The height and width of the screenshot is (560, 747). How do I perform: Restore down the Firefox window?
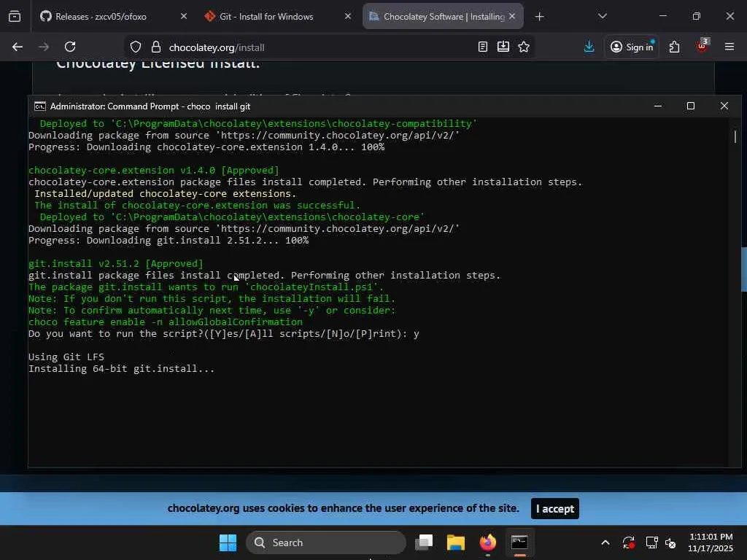[697, 16]
